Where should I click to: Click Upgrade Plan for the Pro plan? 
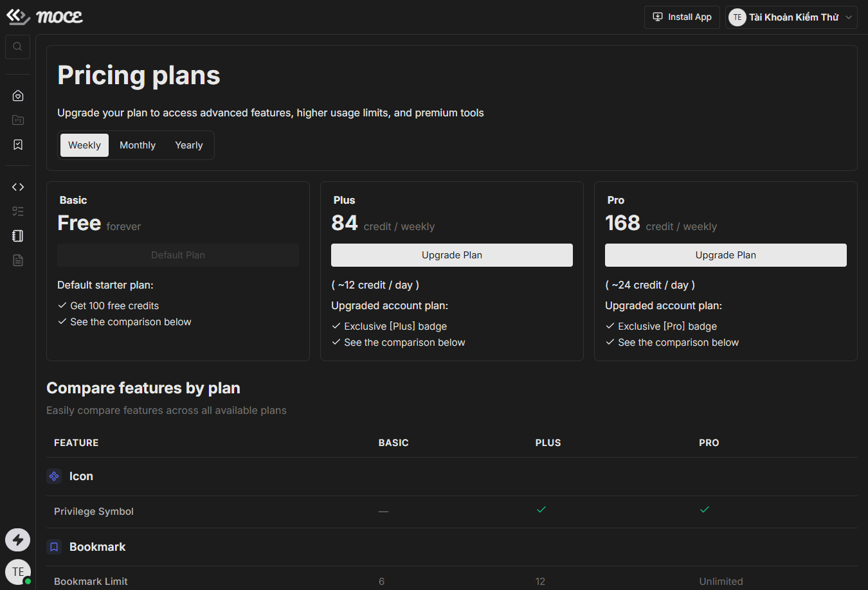(x=726, y=255)
